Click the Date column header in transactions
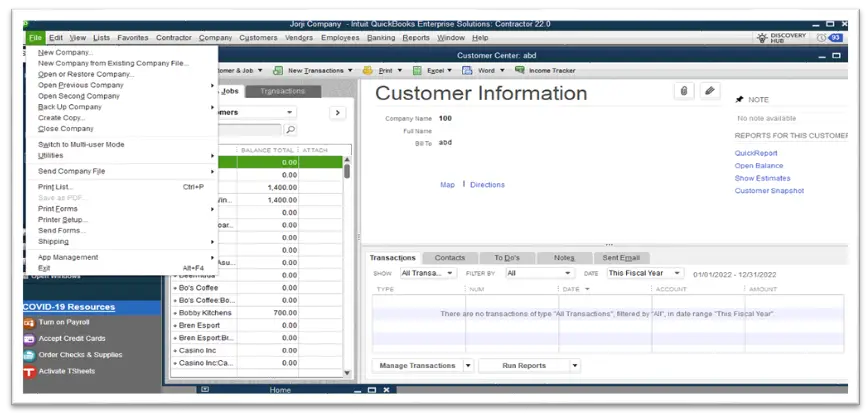Screen dimensions: 866x415 pos(604,289)
